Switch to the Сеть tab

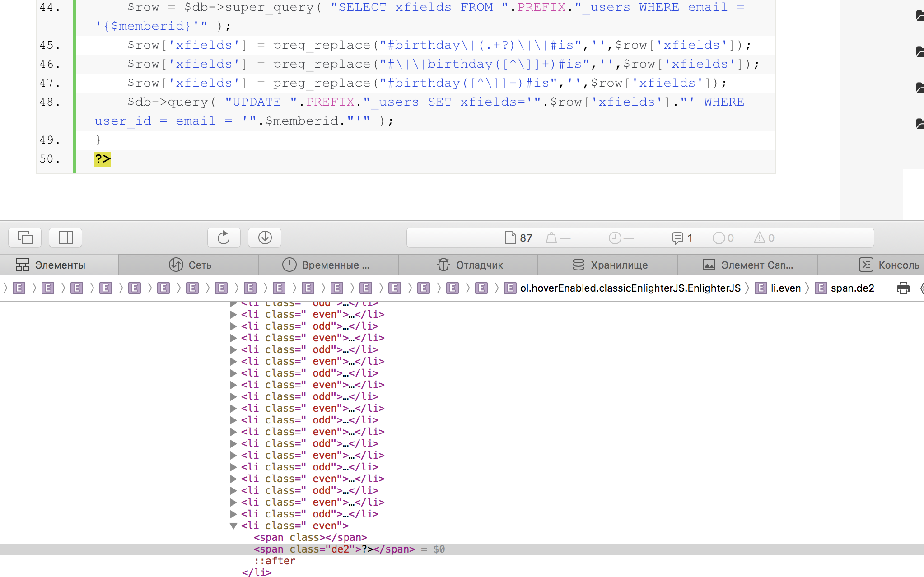[189, 265]
